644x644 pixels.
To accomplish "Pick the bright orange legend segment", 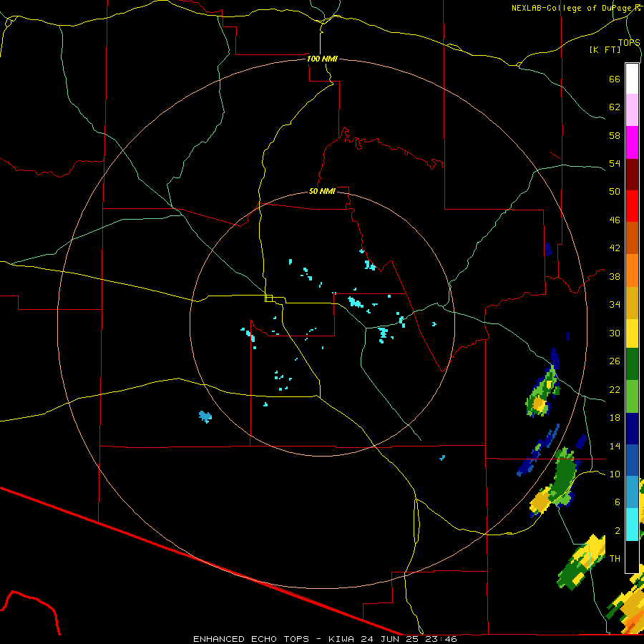I will tap(632, 270).
